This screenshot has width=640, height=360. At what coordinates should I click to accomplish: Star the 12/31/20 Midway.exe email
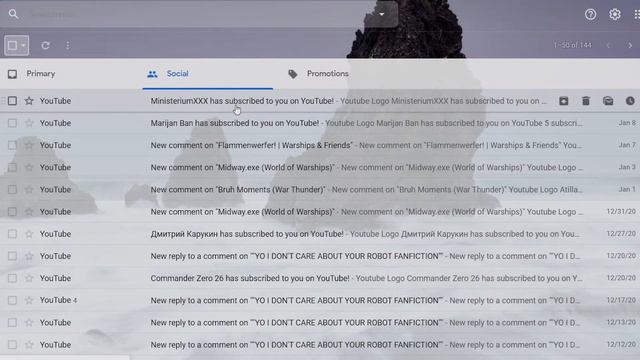click(x=29, y=211)
